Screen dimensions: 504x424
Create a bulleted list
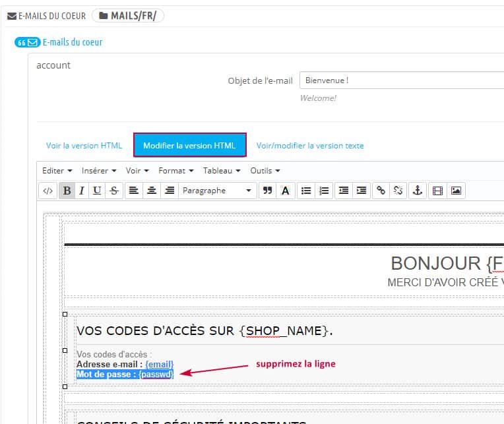pyautogui.click(x=306, y=191)
